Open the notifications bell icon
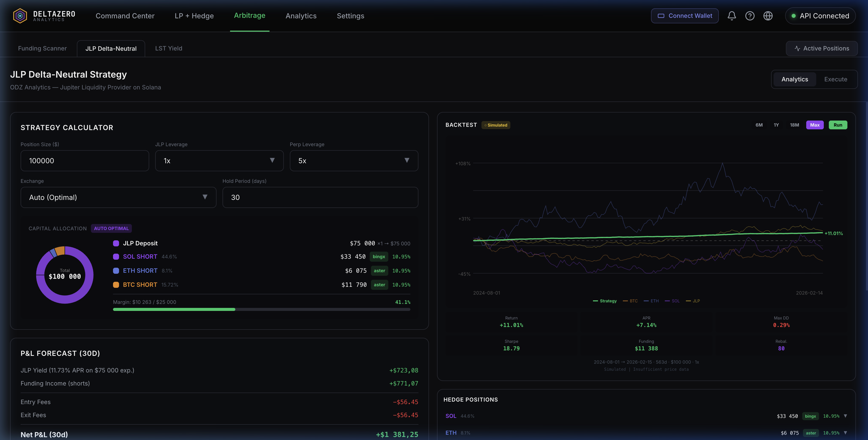This screenshot has width=868, height=440. [x=732, y=16]
